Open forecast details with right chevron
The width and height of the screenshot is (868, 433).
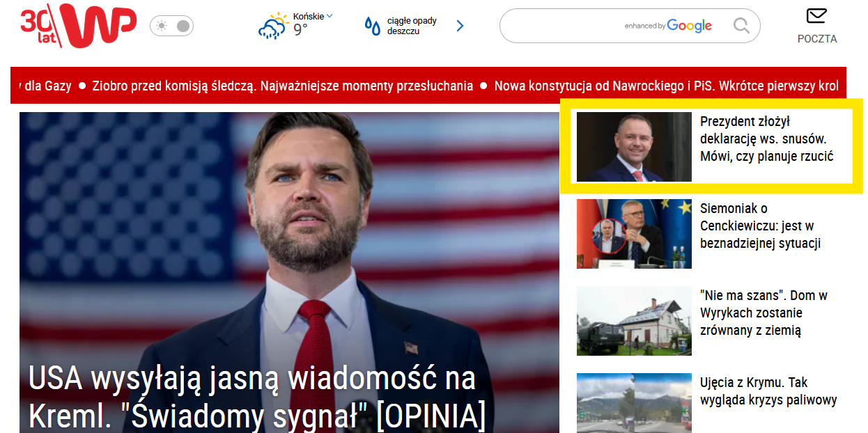(460, 26)
